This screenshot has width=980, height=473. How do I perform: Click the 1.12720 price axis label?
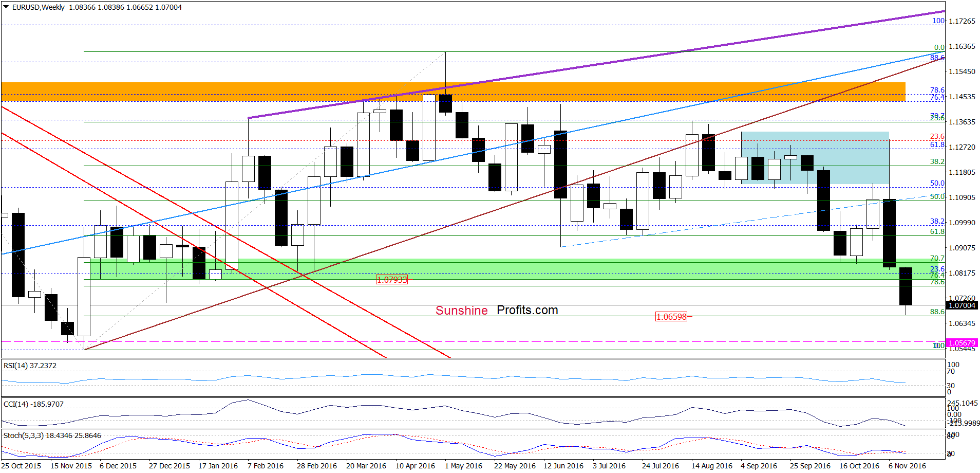click(x=962, y=147)
